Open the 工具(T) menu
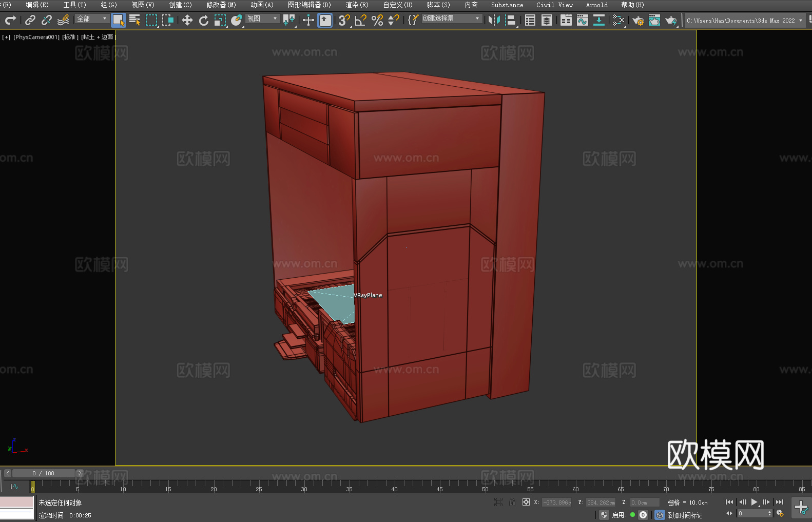The image size is (812, 522). (x=74, y=5)
